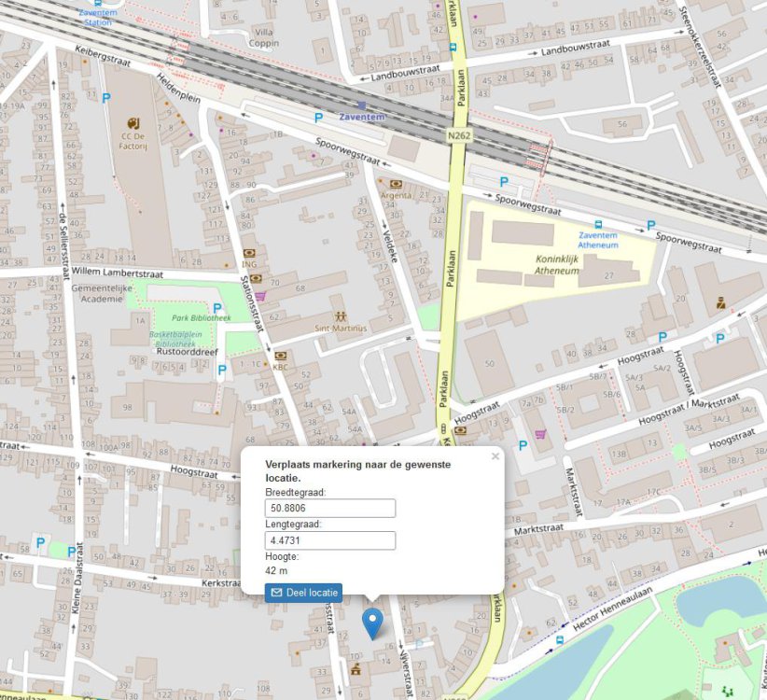767x700 pixels.
Task: Click the blue location marker pin
Action: (372, 622)
